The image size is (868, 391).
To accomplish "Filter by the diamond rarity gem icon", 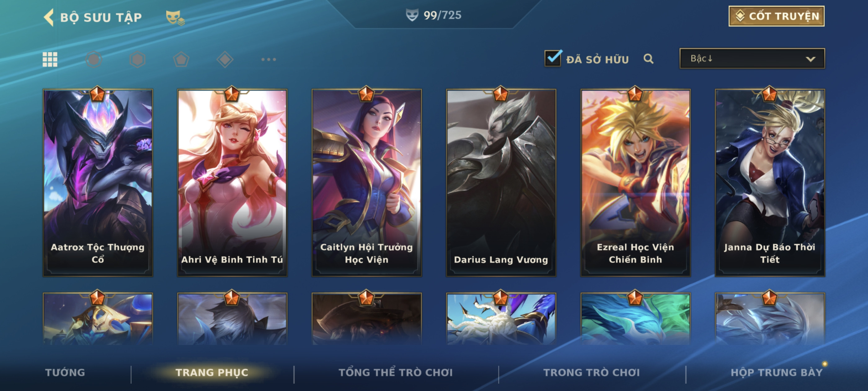I will click(225, 59).
